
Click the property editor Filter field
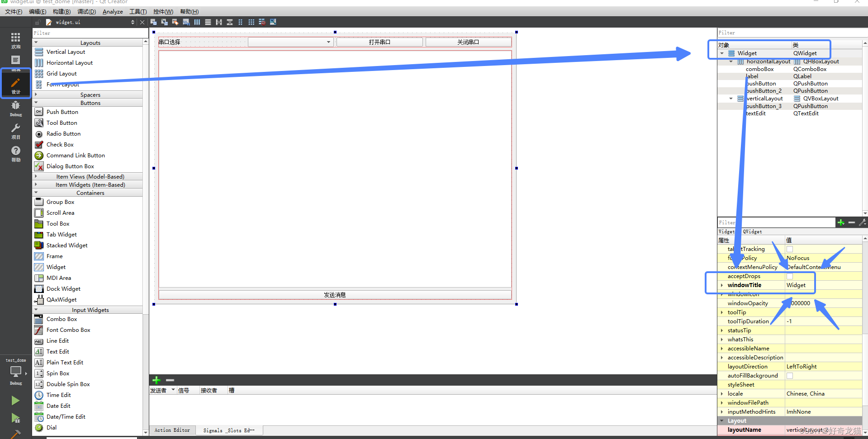tap(776, 222)
